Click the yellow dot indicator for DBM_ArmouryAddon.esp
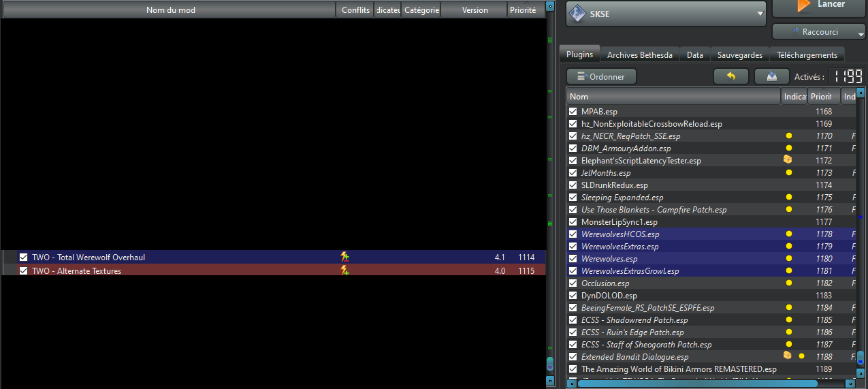The image size is (868, 389). pos(789,149)
